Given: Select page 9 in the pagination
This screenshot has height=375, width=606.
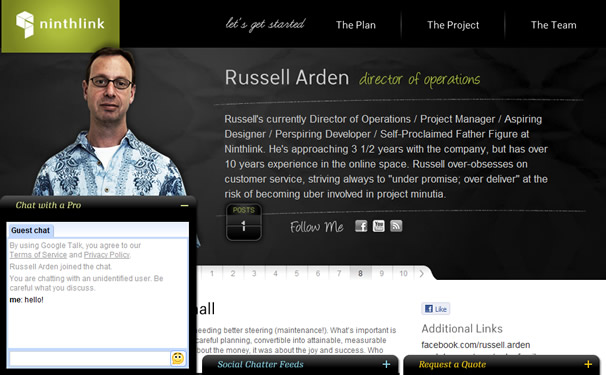Looking at the screenshot, I should (381, 273).
